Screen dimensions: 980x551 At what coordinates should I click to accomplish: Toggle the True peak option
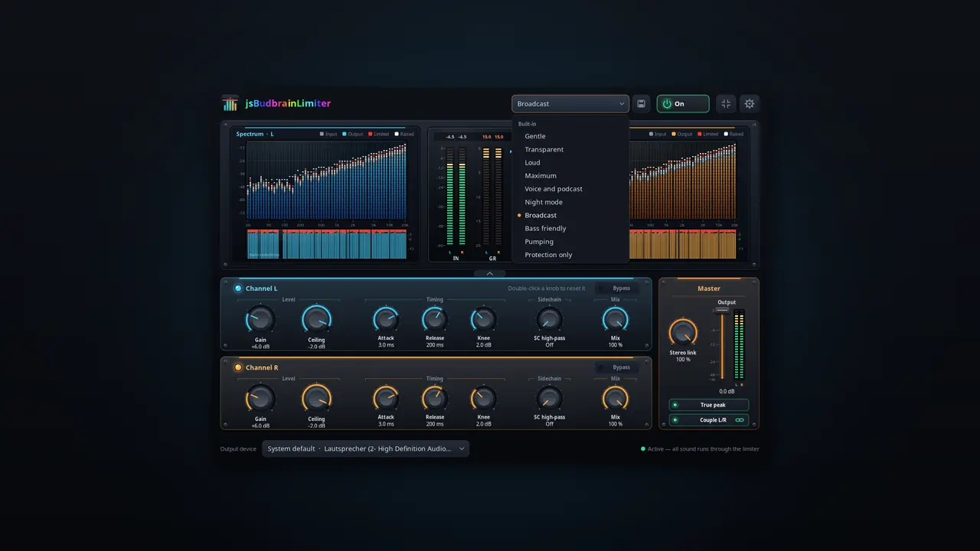(x=709, y=405)
